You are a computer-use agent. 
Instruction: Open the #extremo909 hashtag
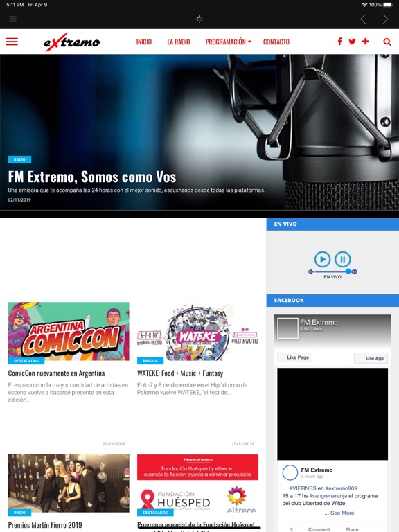[x=341, y=488]
